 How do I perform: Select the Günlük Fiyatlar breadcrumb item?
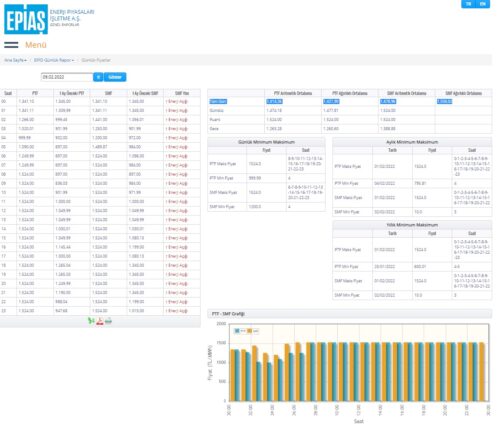click(96, 60)
